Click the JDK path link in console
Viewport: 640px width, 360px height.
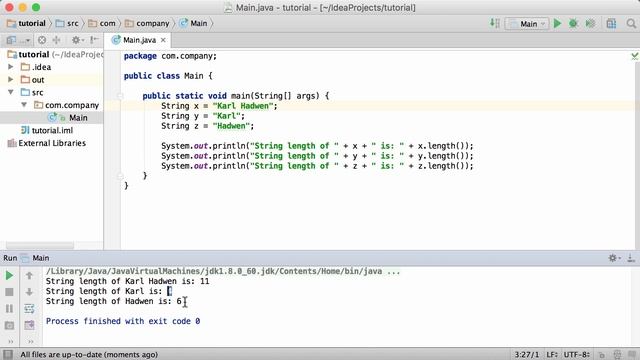(x=223, y=271)
